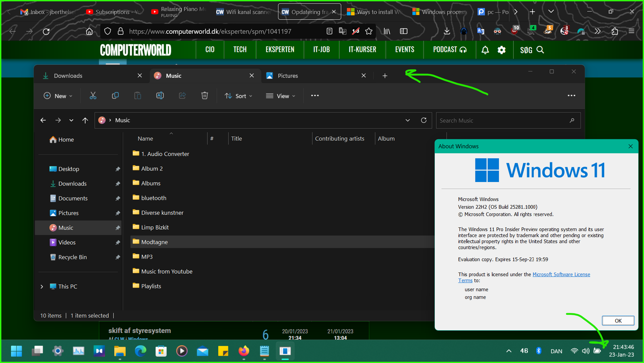Open Firefox hamburger application menu

pos(631,31)
